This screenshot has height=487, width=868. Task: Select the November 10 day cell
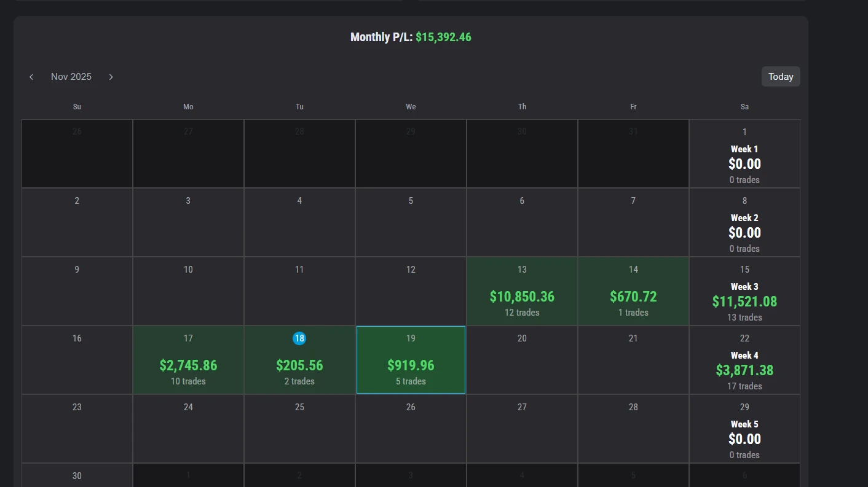tap(188, 291)
